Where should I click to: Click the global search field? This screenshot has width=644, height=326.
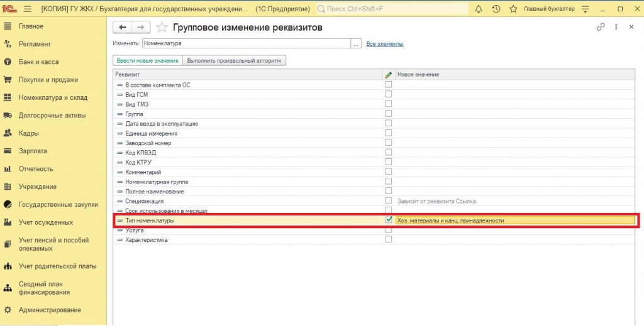pyautogui.click(x=392, y=9)
